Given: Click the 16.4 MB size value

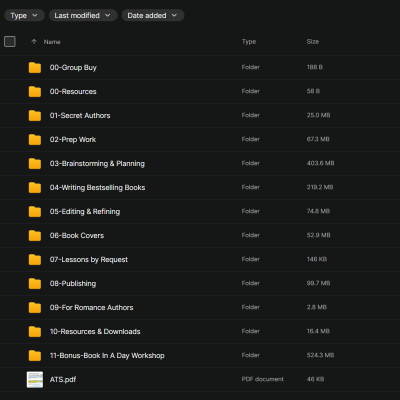Looking at the screenshot, I should pyautogui.click(x=318, y=331).
